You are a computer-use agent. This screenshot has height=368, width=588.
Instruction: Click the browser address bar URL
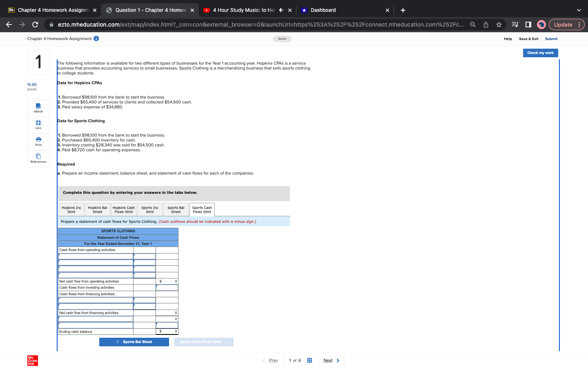261,25
